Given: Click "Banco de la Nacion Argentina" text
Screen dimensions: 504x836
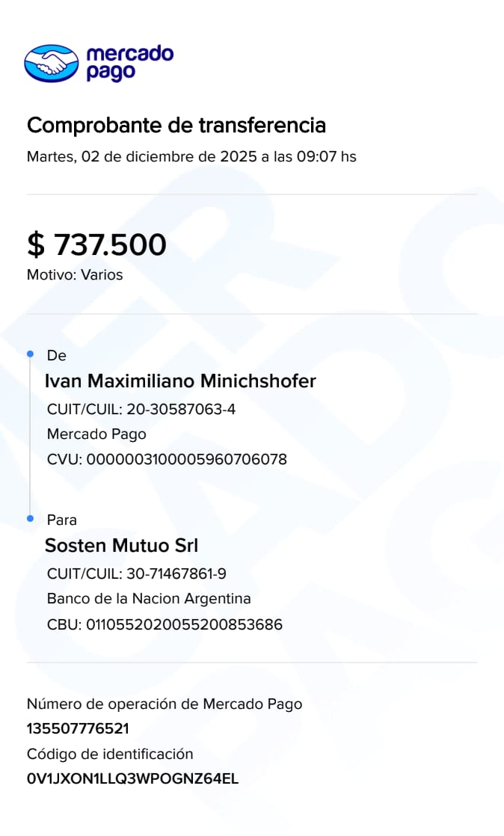Looking at the screenshot, I should (x=149, y=598).
